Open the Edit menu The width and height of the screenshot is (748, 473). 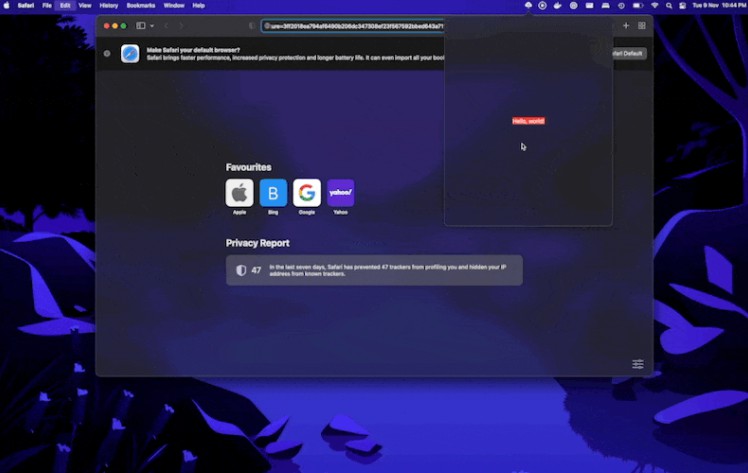pos(65,5)
